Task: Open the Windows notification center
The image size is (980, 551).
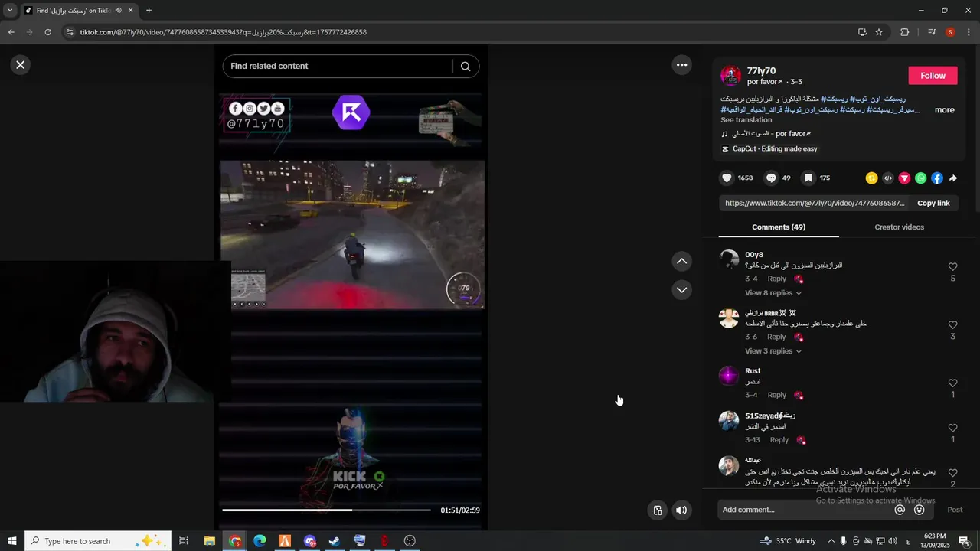Action: click(x=964, y=541)
